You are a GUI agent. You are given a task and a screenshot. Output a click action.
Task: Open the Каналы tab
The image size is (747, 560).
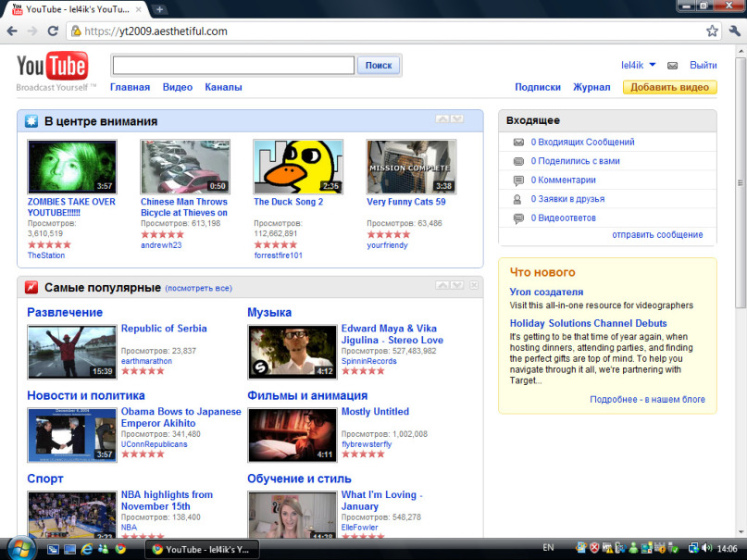(223, 87)
